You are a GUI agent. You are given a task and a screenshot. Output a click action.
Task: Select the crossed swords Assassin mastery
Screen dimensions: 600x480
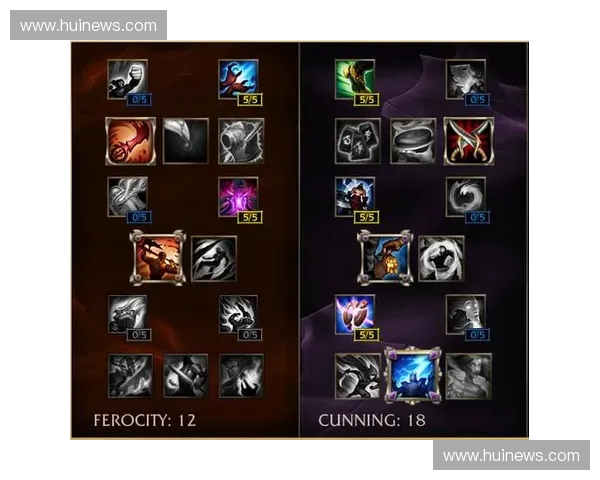pyautogui.click(x=469, y=141)
